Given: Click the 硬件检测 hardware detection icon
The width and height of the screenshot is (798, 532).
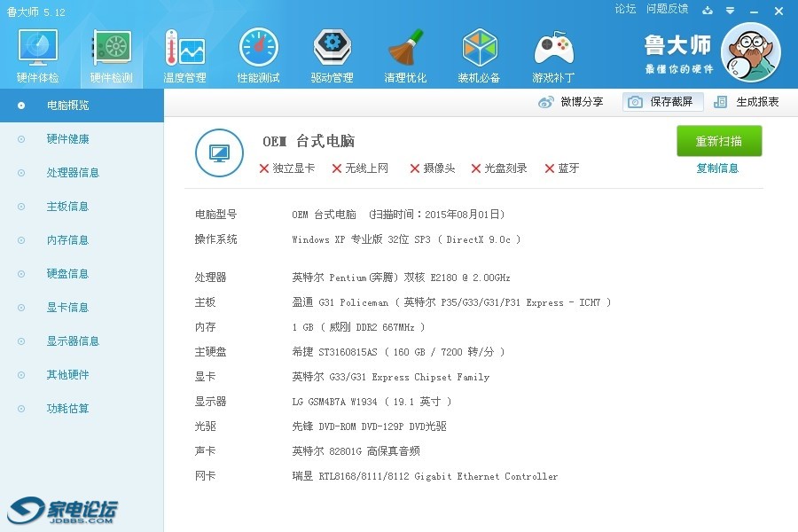Looking at the screenshot, I should [x=111, y=55].
